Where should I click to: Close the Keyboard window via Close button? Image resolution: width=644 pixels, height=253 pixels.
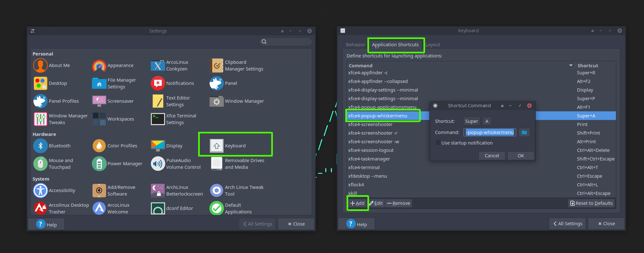coord(606,224)
